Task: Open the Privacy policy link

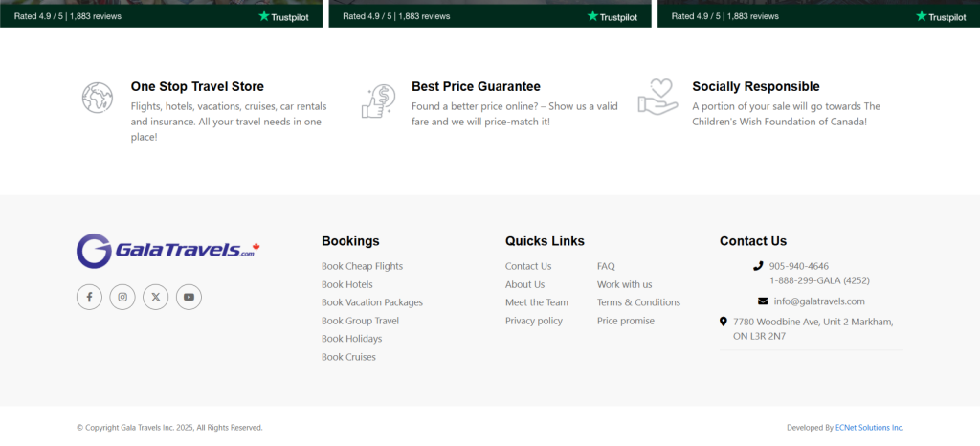Action: click(533, 321)
